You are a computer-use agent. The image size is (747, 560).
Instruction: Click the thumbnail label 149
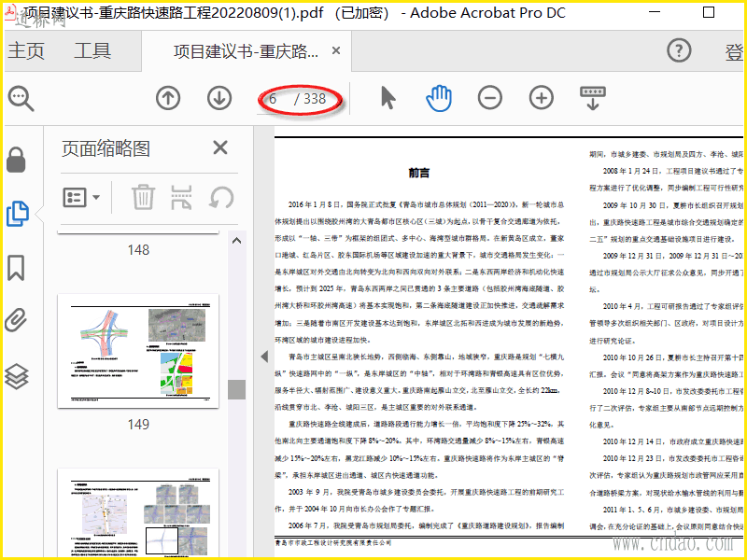pyautogui.click(x=138, y=425)
